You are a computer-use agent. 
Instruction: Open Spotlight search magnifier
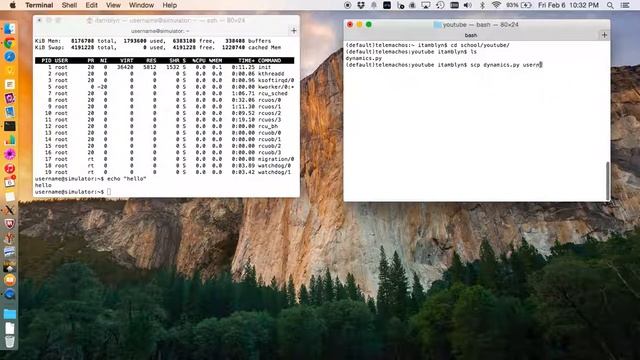tap(610, 5)
